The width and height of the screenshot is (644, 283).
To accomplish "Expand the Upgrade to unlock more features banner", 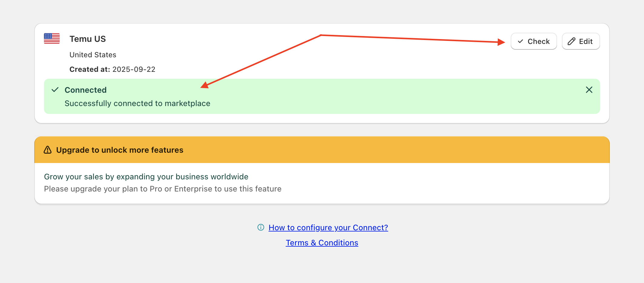I will pos(119,150).
